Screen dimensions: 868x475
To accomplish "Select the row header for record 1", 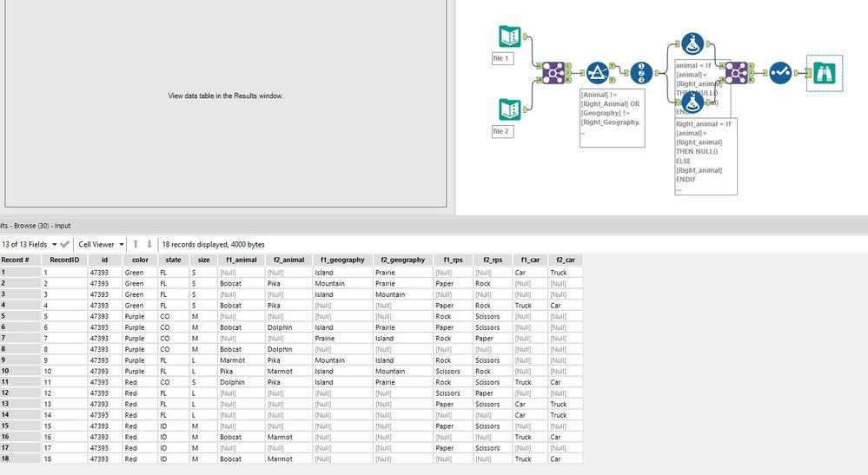I will (21, 273).
